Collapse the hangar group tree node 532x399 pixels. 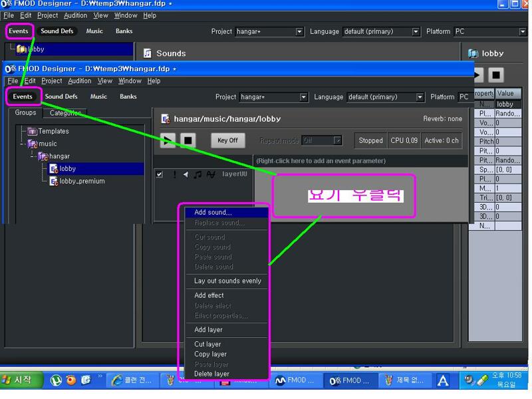(x=32, y=156)
